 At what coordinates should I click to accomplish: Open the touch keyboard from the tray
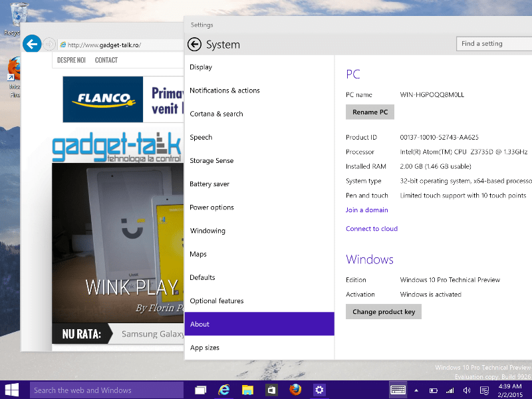pyautogui.click(x=398, y=390)
